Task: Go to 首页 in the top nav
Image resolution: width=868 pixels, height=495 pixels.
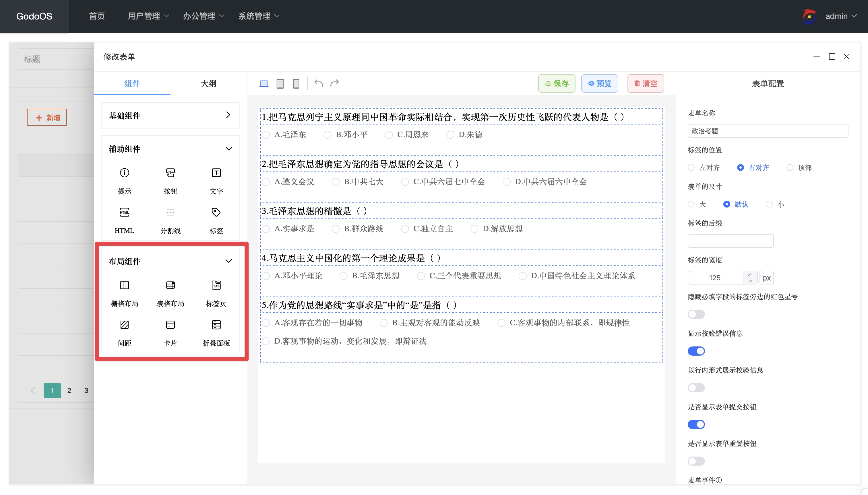Action: 97,16
